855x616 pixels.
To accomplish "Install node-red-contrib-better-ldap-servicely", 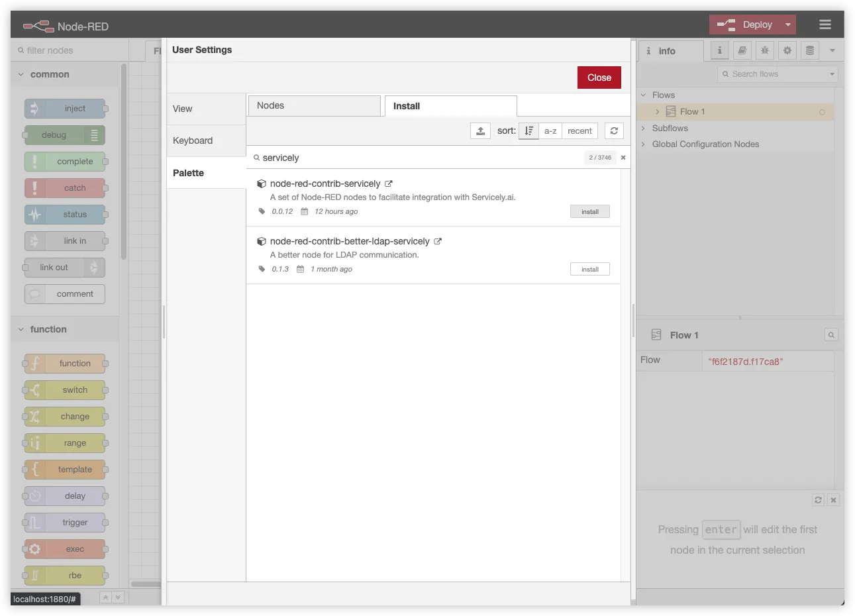I will pyautogui.click(x=590, y=269).
